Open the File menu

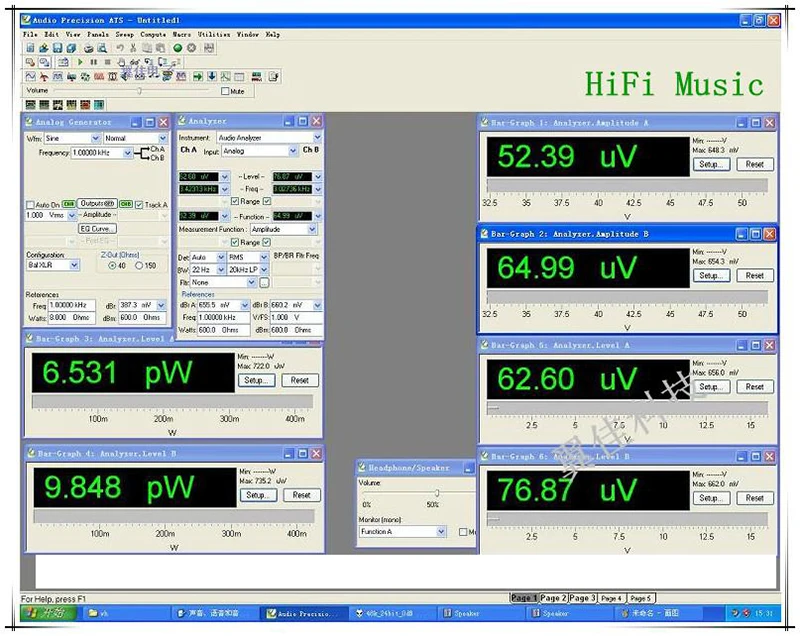tap(30, 34)
